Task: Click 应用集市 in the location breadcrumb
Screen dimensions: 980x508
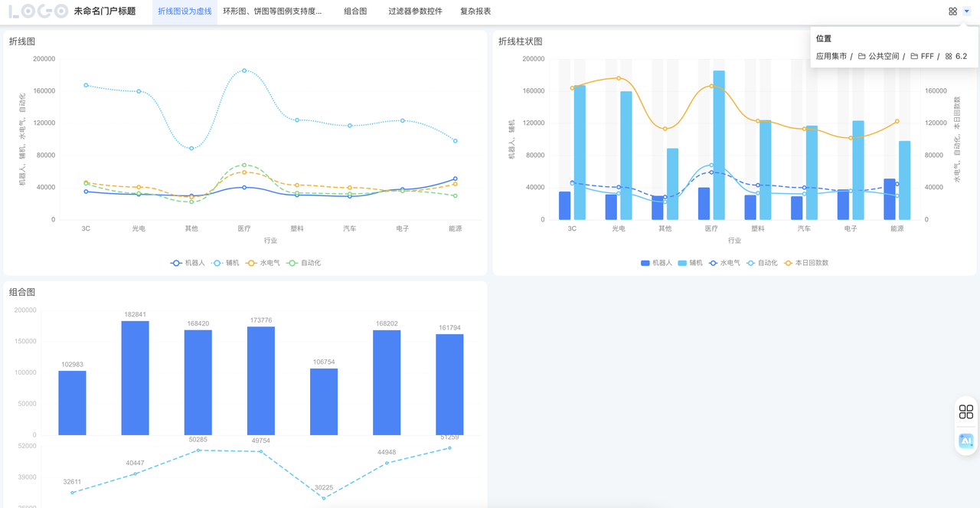Action: click(831, 57)
